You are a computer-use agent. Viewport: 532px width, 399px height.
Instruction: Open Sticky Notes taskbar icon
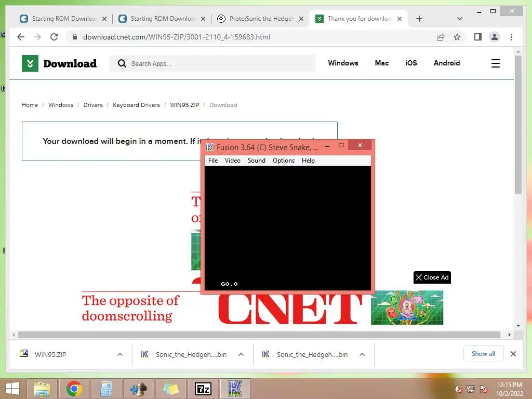pyautogui.click(x=170, y=389)
